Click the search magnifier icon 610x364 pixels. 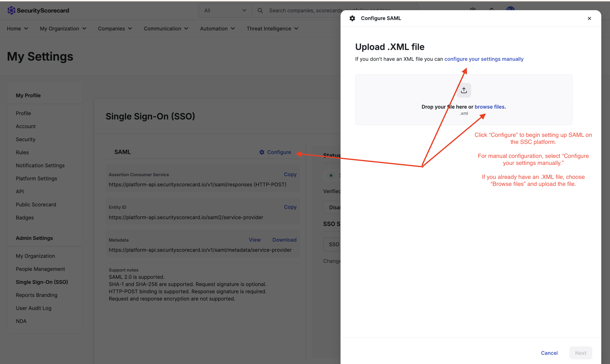click(x=260, y=11)
